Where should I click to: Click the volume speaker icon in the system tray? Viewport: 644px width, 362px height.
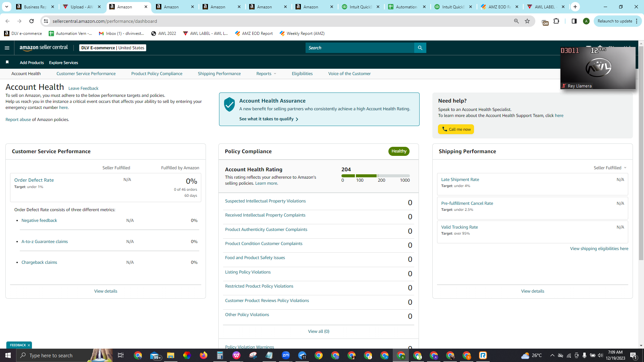coord(600,355)
